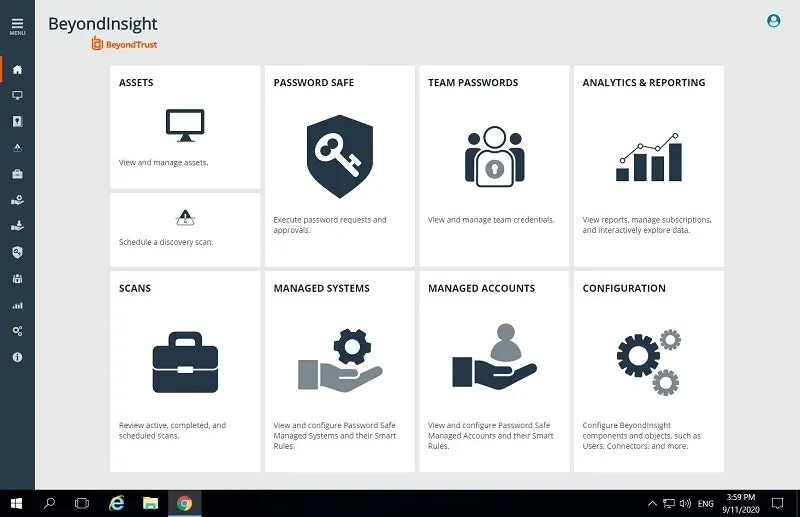Open Windows taskbar search
This screenshot has height=517, width=800.
tap(49, 504)
